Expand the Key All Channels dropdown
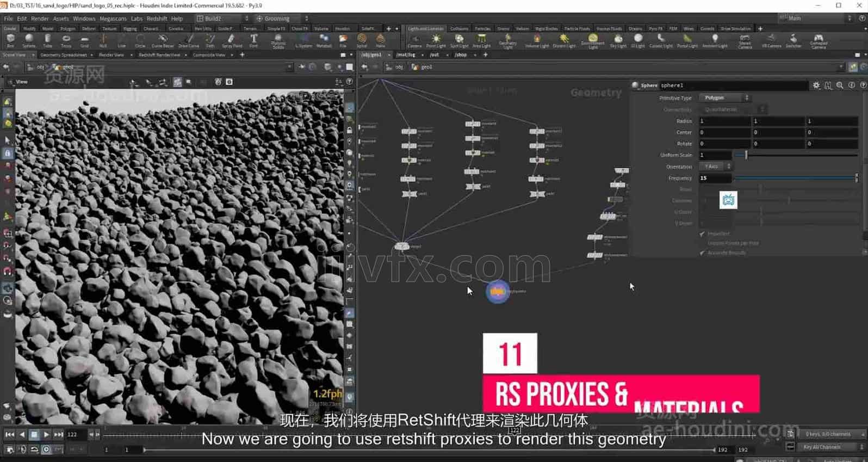This screenshot has height=462, width=868. (x=832, y=447)
